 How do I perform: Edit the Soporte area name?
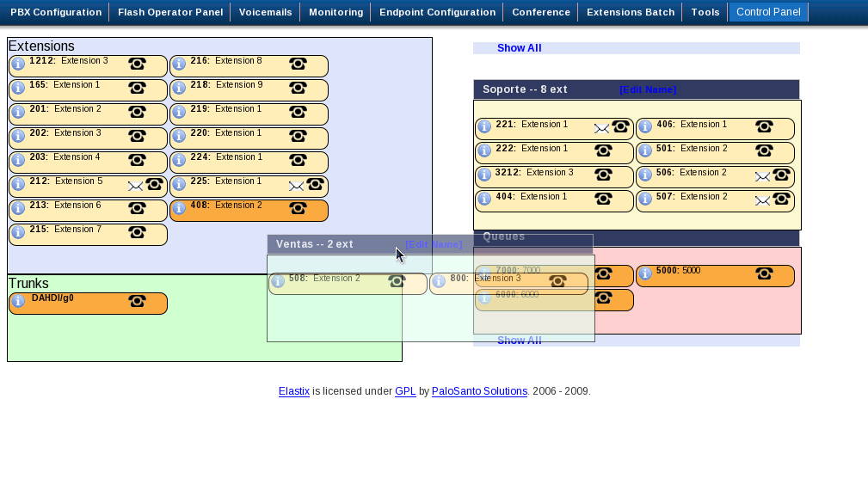coord(647,89)
